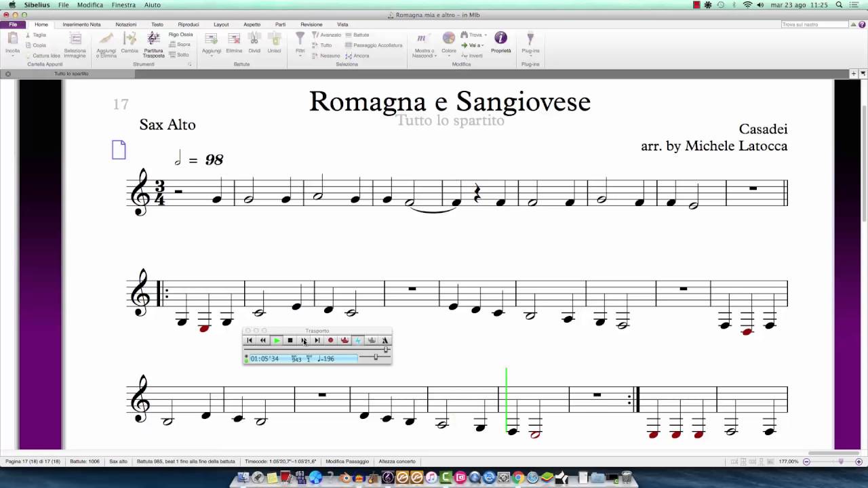Open the document tab list dropdown arrow
Viewport: 868px width, 488px height.
[x=863, y=73]
